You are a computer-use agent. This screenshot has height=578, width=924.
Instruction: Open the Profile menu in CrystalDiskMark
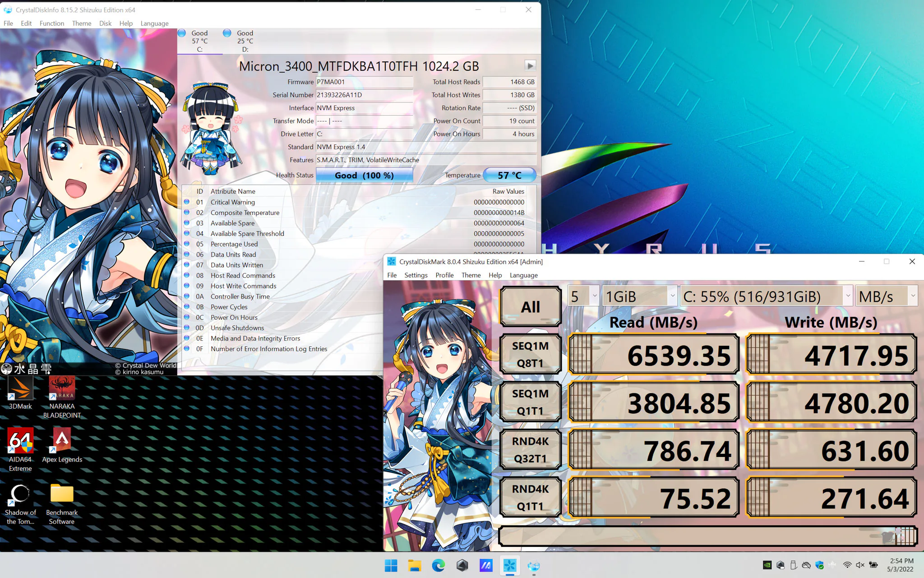click(x=444, y=275)
